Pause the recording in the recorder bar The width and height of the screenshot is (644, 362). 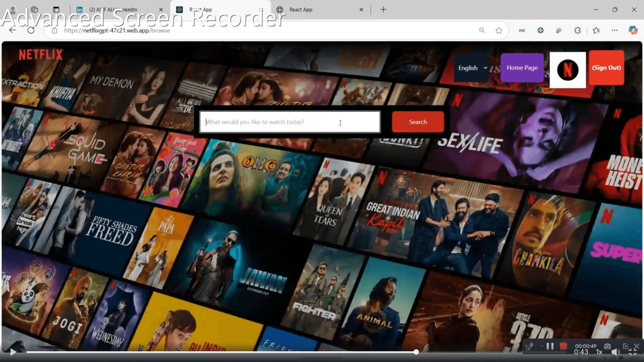pos(550,346)
